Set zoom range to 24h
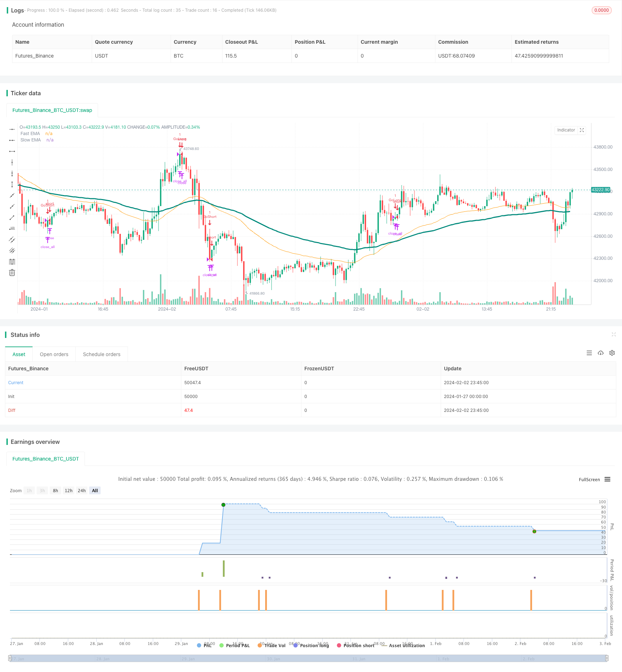 click(82, 491)
